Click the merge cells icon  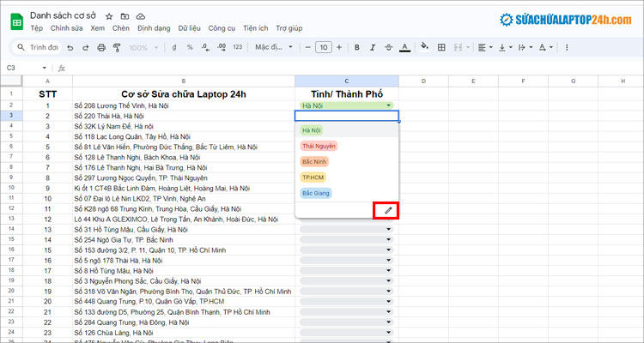[x=458, y=48]
